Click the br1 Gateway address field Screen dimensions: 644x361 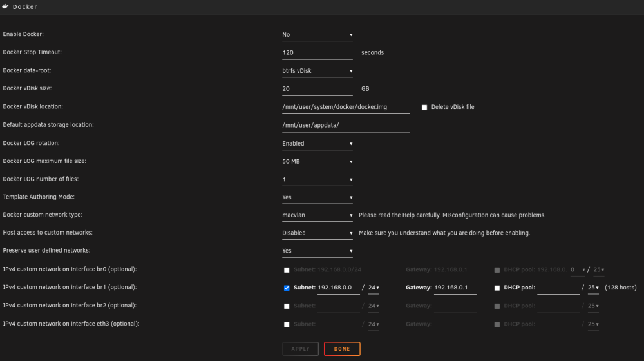pyautogui.click(x=455, y=288)
